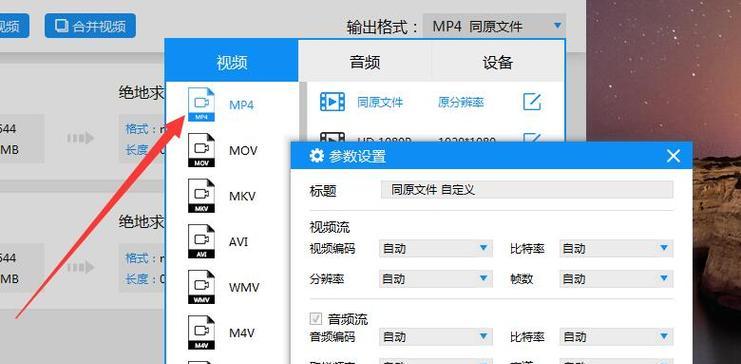Select the MP4 label in format list
Viewport: 741px width, 364px height.
pyautogui.click(x=241, y=104)
